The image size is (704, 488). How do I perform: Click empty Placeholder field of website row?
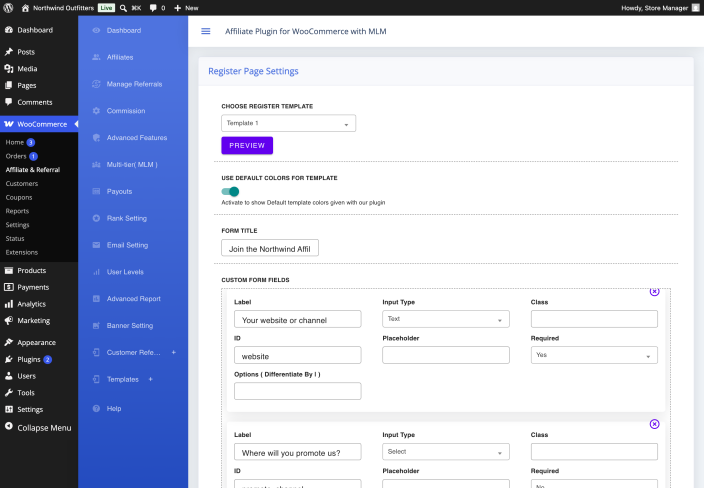(x=446, y=355)
